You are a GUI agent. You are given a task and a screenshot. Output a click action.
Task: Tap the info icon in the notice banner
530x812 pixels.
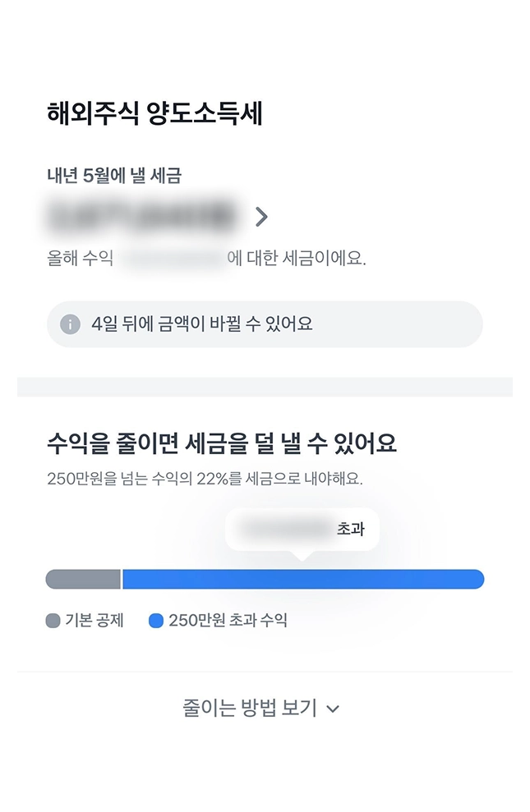coord(70,324)
